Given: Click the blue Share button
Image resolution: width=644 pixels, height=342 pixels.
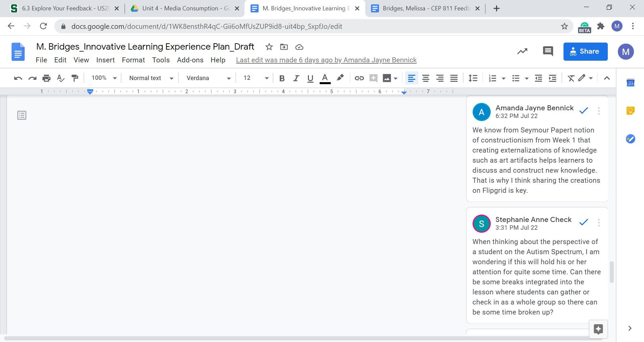Looking at the screenshot, I should pyautogui.click(x=585, y=52).
